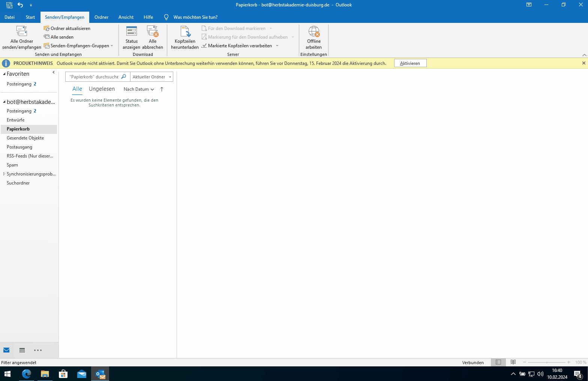Switch to reading view in status bar
588x381 pixels.
[x=513, y=362]
